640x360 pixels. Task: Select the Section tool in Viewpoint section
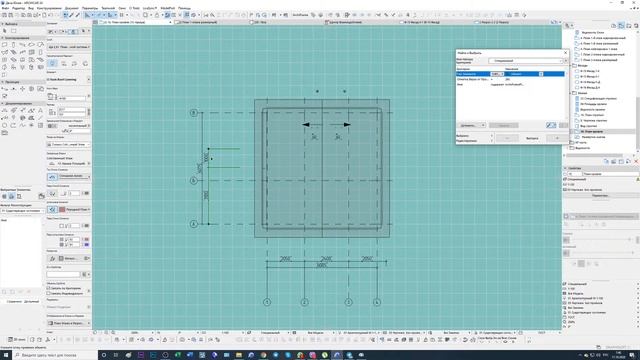pyautogui.click(x=4, y=89)
